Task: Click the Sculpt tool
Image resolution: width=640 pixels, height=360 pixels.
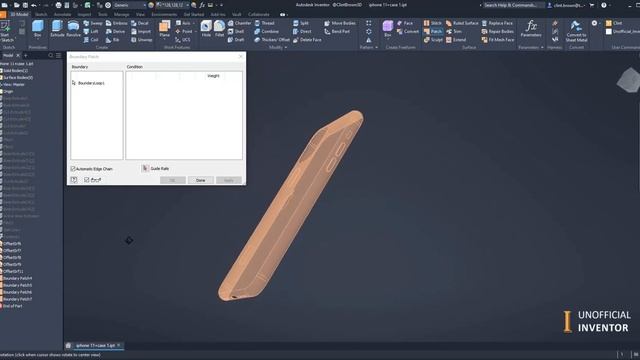Action: pyautogui.click(x=433, y=40)
